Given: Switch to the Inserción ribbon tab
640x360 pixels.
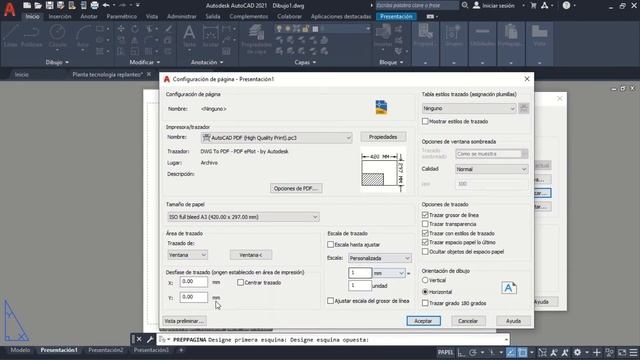Looking at the screenshot, I should (x=60, y=17).
